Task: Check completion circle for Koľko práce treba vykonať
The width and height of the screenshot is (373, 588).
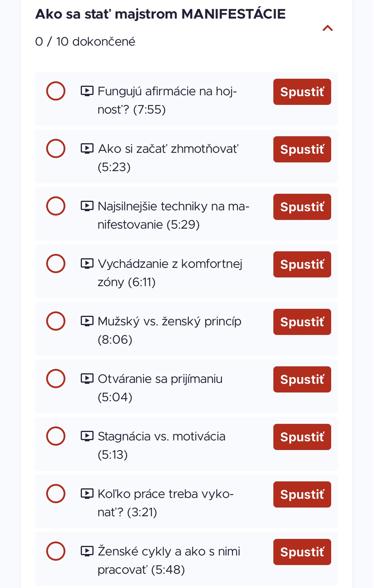Action: coord(56,494)
